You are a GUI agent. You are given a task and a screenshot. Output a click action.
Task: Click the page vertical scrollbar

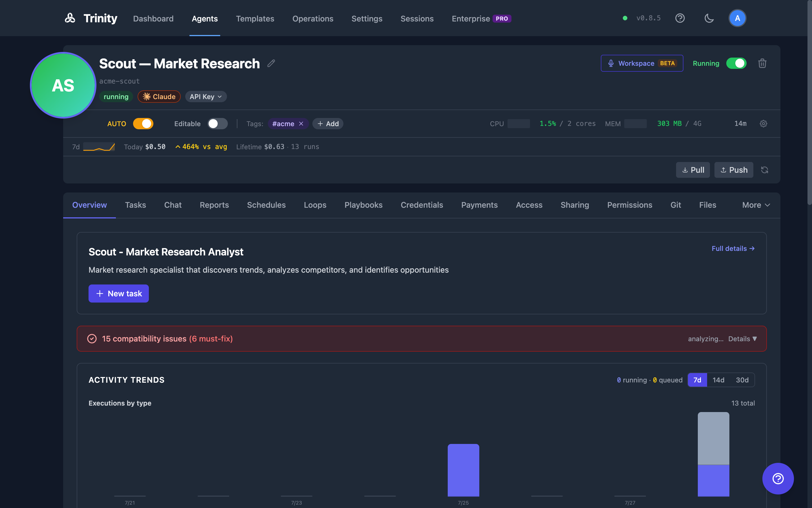click(x=809, y=102)
